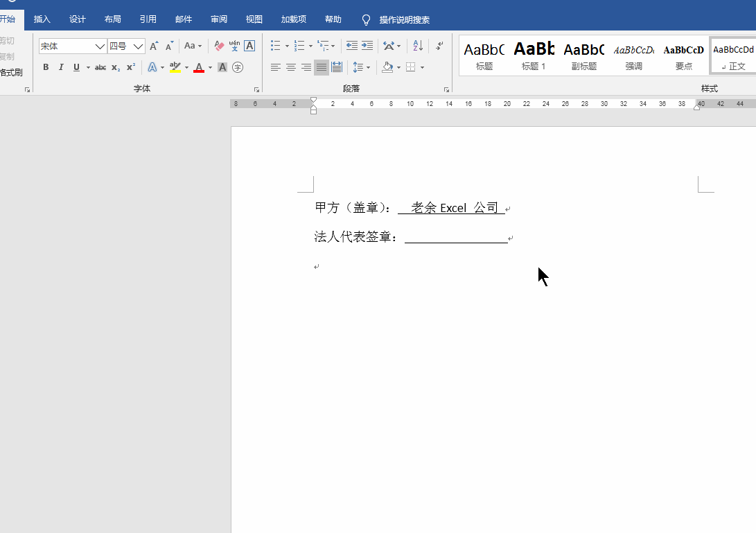Open the font size dropdown 四号
Screen dimensions: 756x533
point(138,46)
